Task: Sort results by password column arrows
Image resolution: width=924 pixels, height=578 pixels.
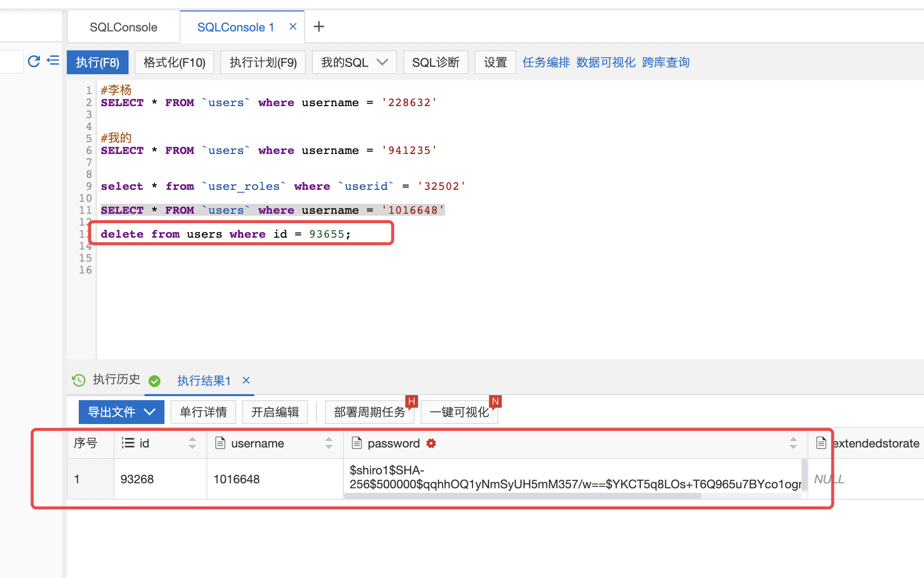Action: [x=793, y=443]
